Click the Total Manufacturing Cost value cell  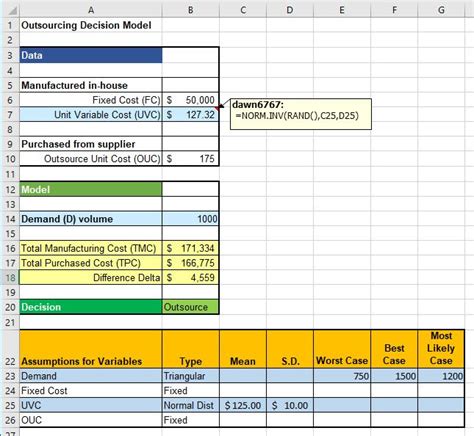click(x=191, y=248)
